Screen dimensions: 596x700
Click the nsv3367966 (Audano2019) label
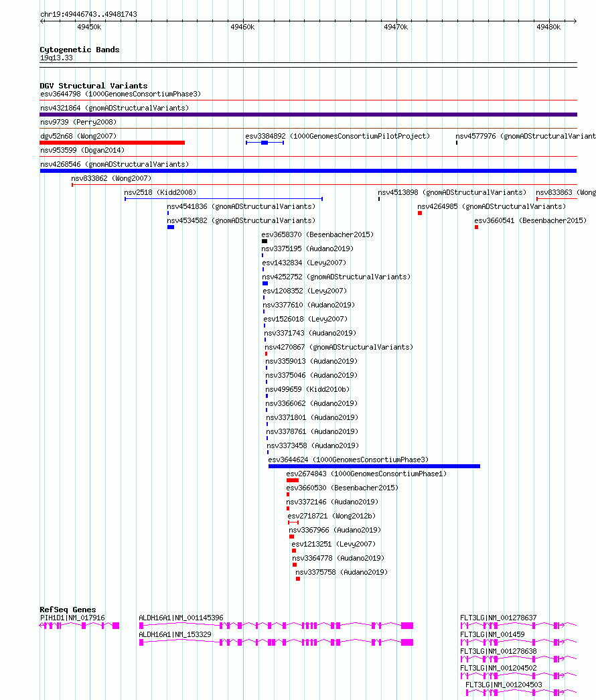pyautogui.click(x=335, y=530)
